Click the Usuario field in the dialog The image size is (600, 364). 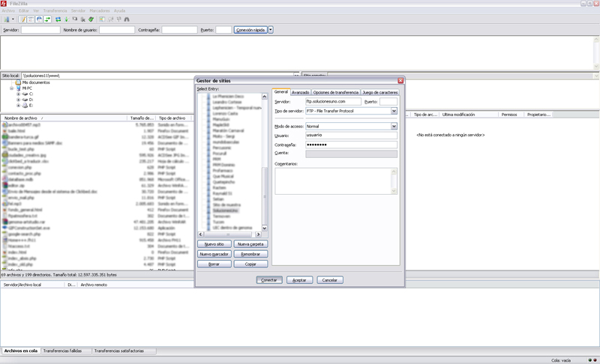351,136
